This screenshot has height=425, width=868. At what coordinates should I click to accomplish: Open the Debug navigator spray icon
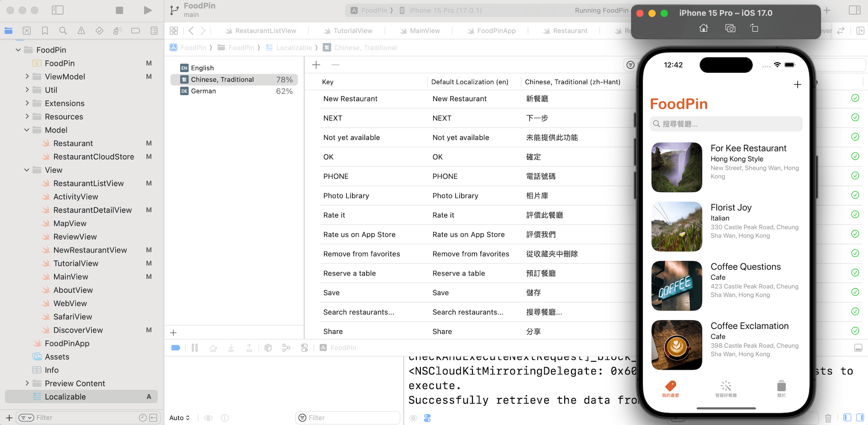pos(118,31)
